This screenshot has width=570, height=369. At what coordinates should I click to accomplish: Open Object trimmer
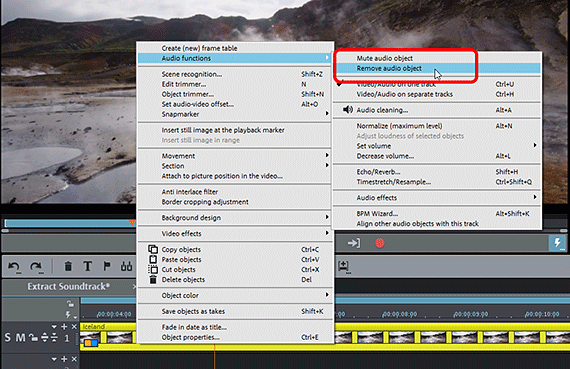[234, 94]
